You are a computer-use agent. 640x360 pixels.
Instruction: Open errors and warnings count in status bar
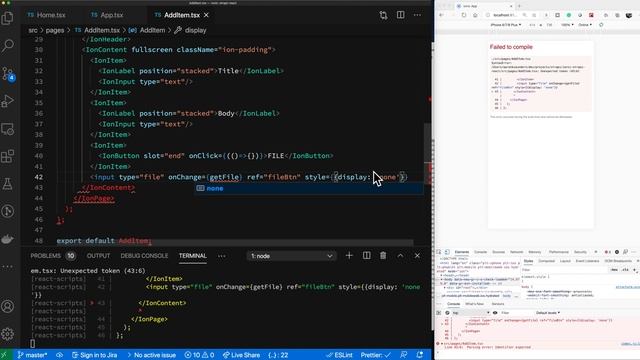[199, 355]
